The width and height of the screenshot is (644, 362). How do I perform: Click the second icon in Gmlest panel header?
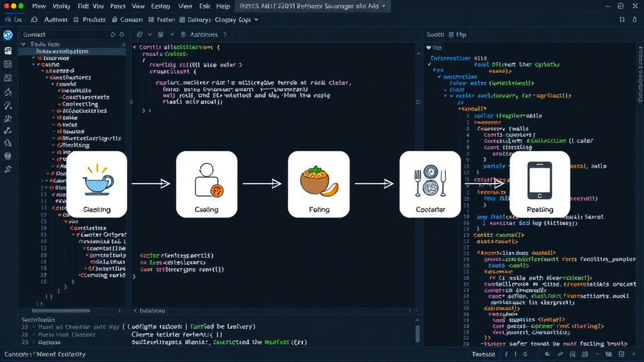(121, 35)
